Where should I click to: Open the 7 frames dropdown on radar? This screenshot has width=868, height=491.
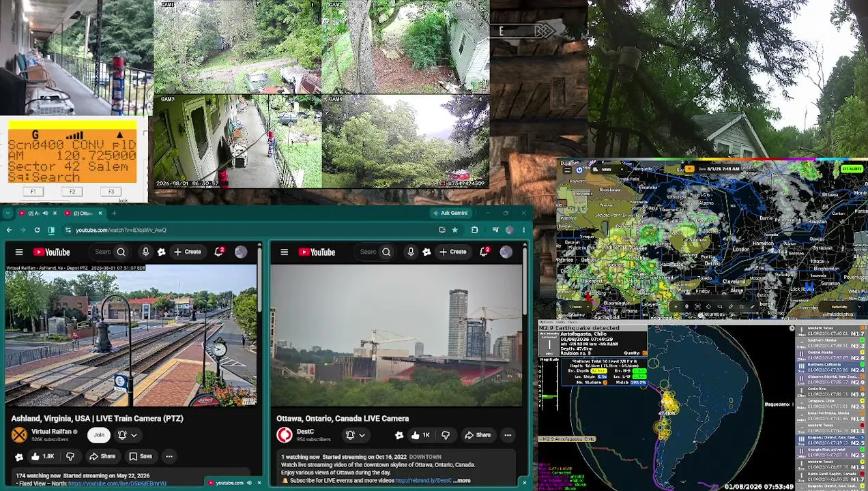click(x=578, y=307)
